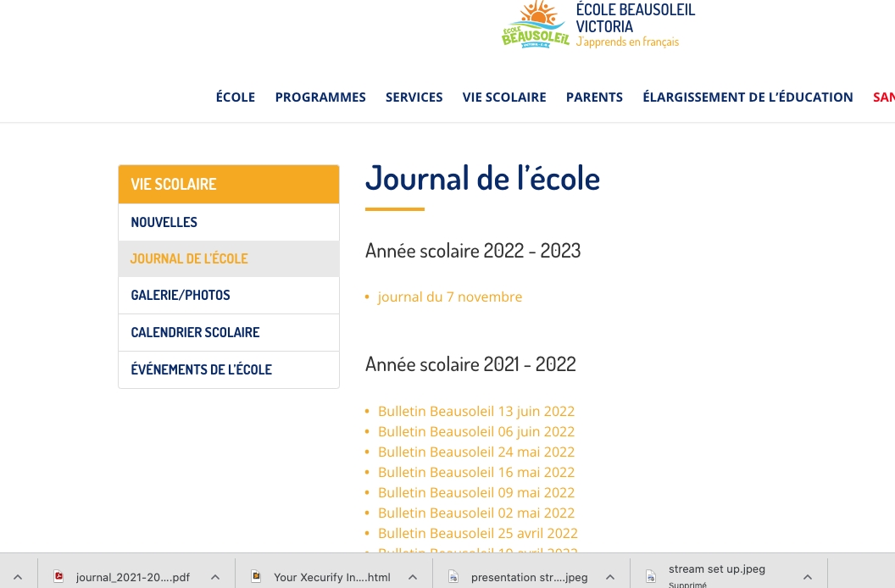This screenshot has height=588, width=895.
Task: Expand options chevron for Your Xecurify html download
Action: point(413,577)
